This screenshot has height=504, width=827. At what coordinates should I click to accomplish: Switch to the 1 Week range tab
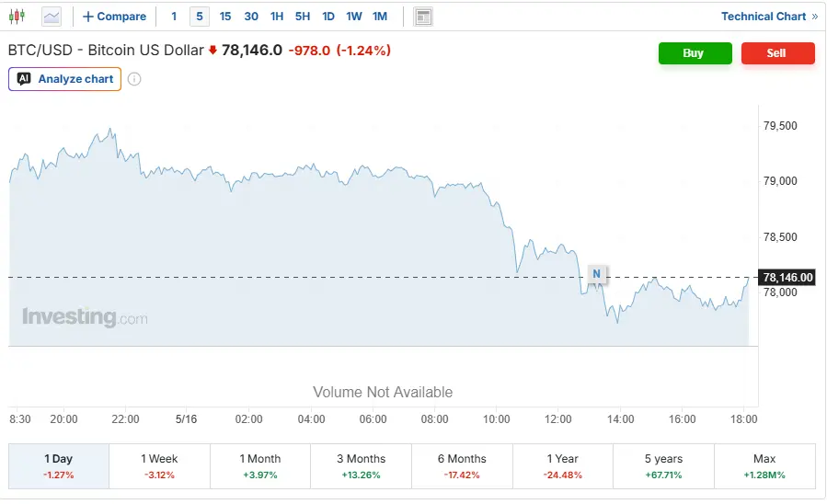pos(159,466)
